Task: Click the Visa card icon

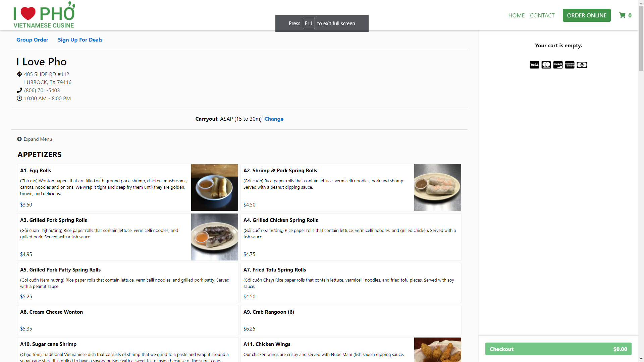Action: (x=534, y=65)
